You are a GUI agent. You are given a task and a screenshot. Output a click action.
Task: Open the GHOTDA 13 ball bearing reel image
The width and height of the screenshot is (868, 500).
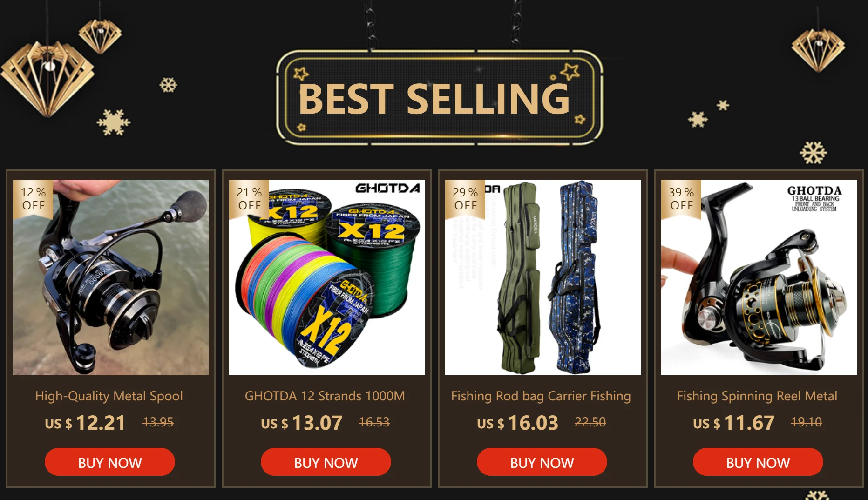click(759, 277)
